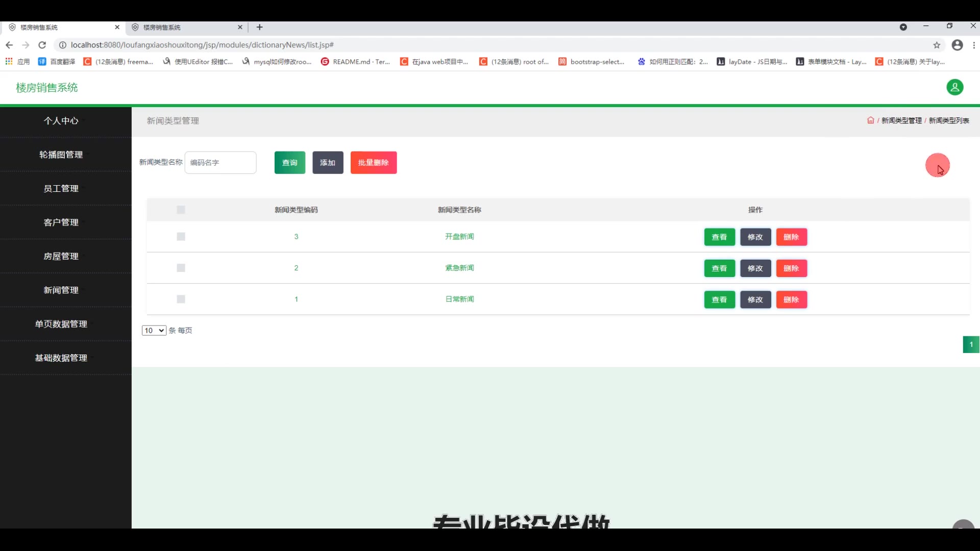Image resolution: width=980 pixels, height=551 pixels.
Task: Close the first 楼房销售系统 tab
Action: coord(117,27)
